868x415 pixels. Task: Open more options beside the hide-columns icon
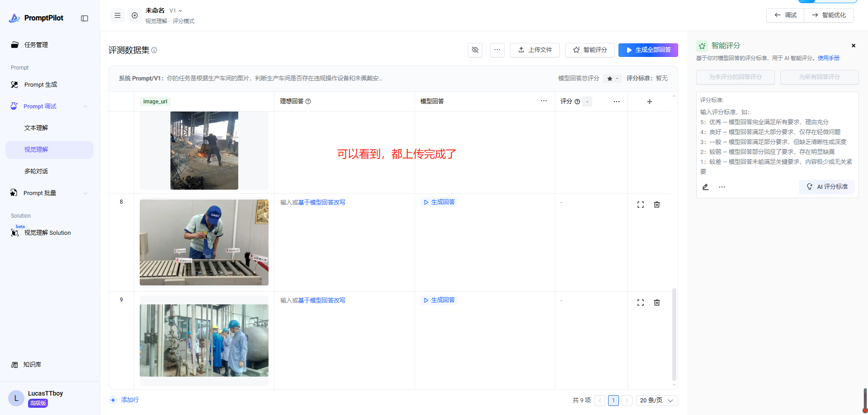click(x=497, y=50)
